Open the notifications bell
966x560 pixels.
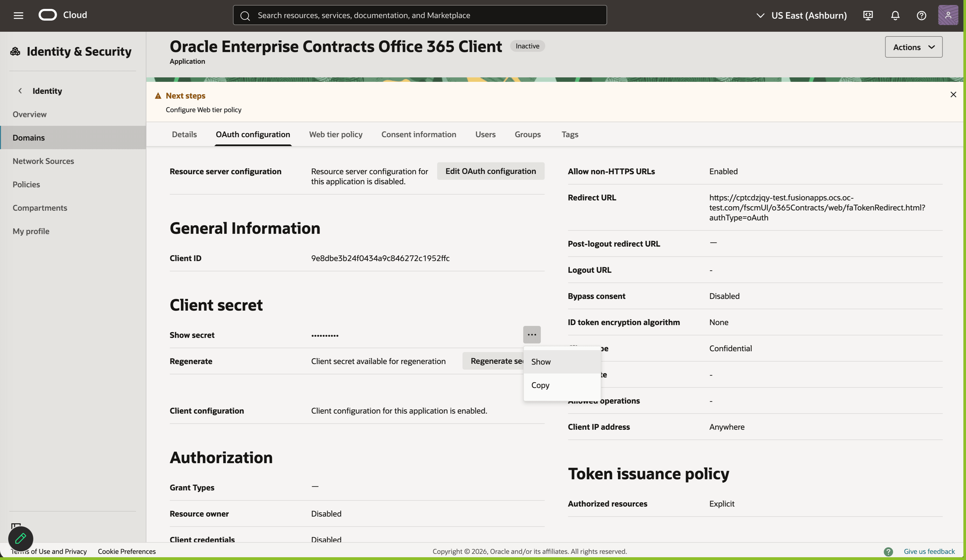click(895, 15)
